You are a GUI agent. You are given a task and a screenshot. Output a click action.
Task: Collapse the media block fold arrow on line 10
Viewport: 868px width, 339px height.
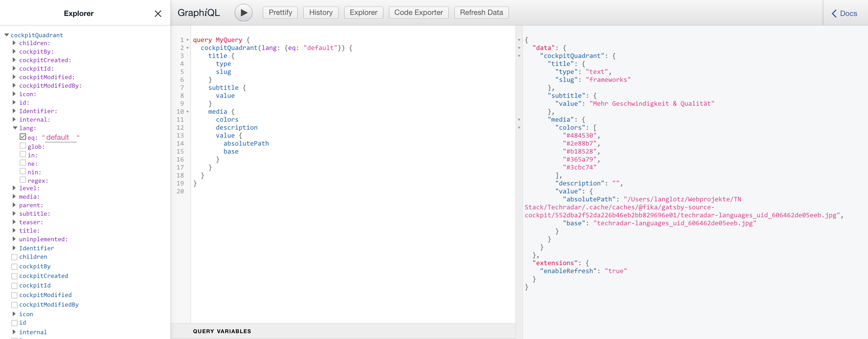coord(188,112)
